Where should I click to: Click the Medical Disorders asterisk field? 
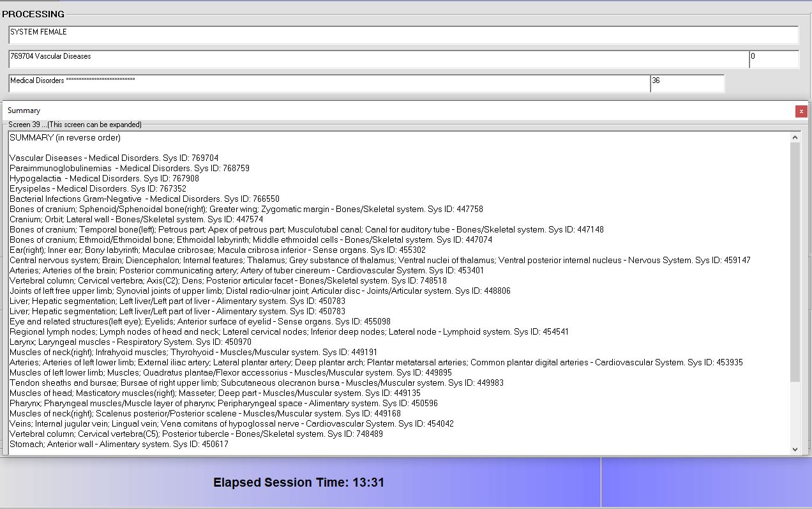click(x=329, y=83)
